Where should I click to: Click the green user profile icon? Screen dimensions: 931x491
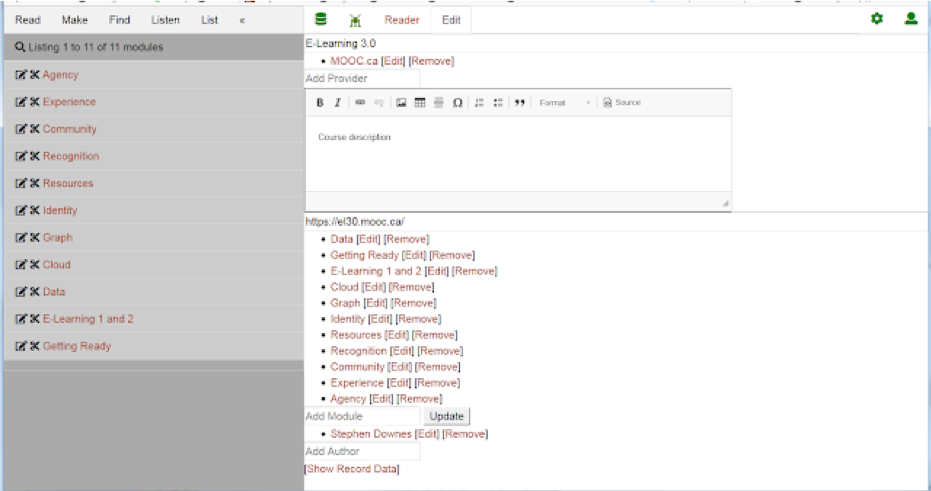coord(911,19)
